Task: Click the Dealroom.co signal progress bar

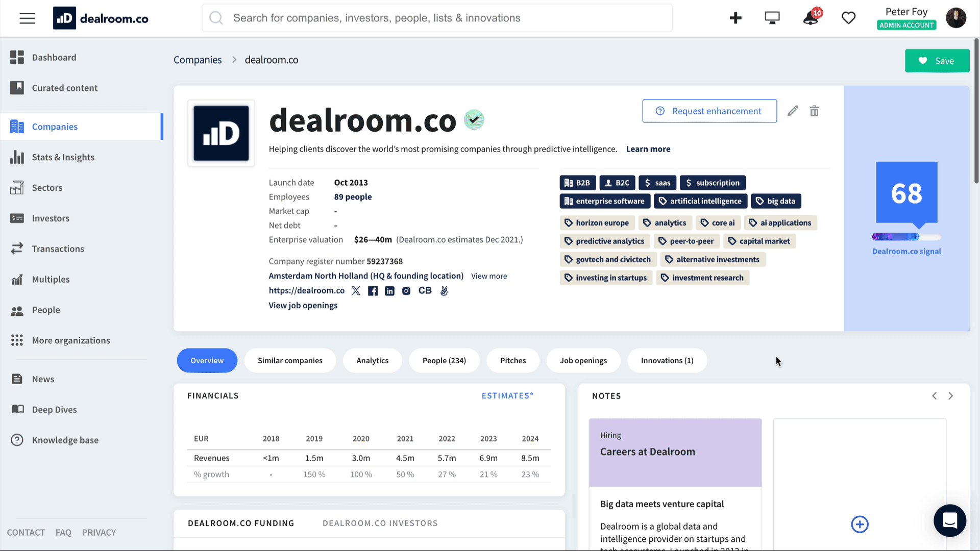Action: pos(906,237)
